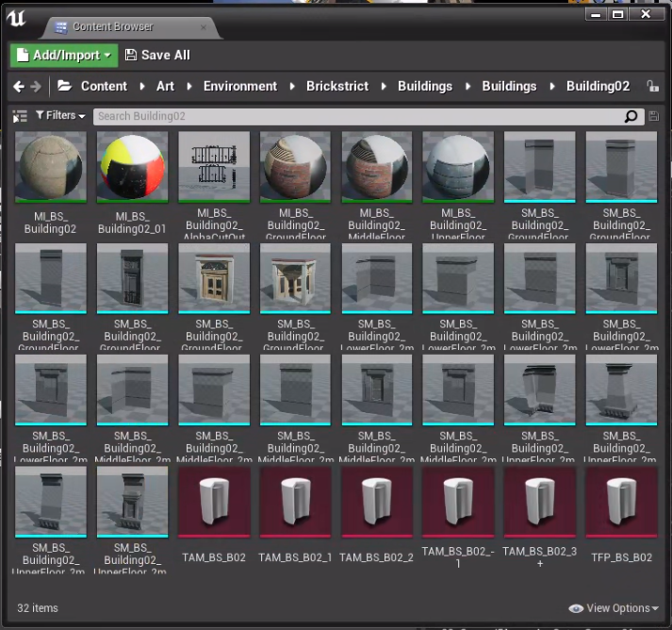The width and height of the screenshot is (672, 630).
Task: Select the Content Browser tab
Action: 111,26
